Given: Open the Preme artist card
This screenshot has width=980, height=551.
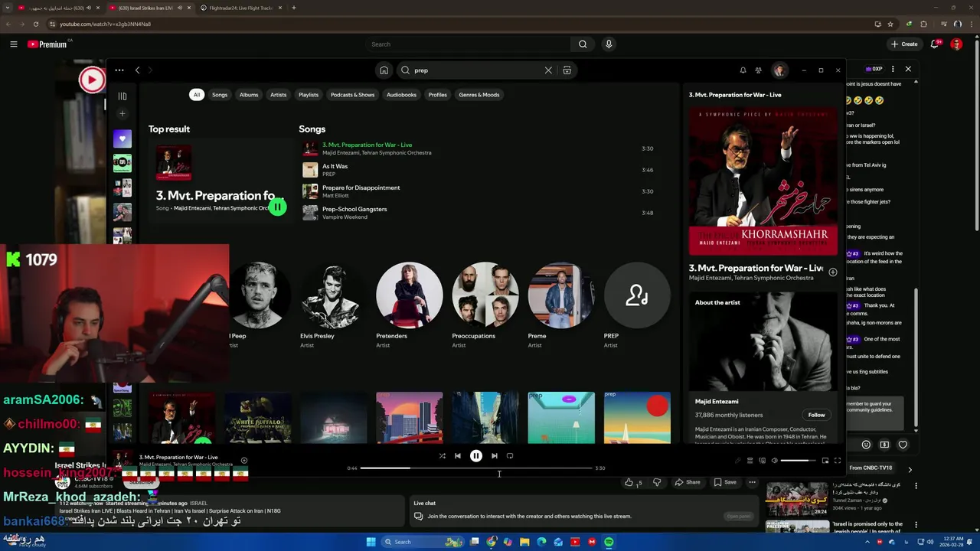Looking at the screenshot, I should (560, 305).
